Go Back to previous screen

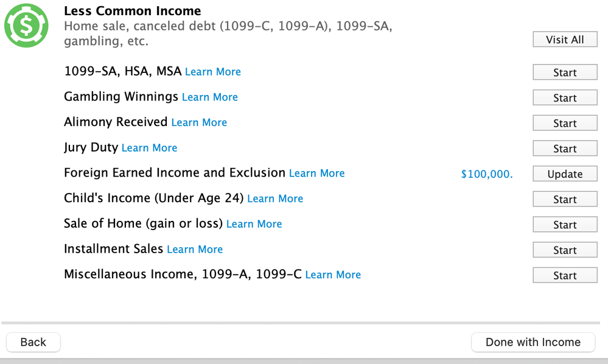33,342
